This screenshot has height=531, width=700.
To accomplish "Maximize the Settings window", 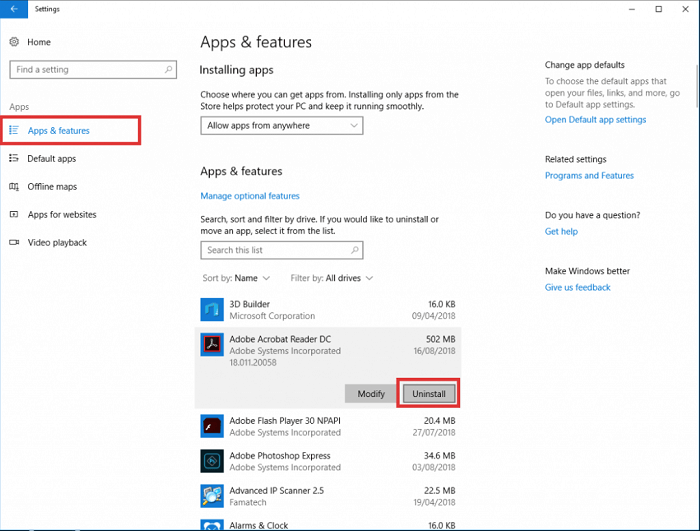I will tap(658, 9).
